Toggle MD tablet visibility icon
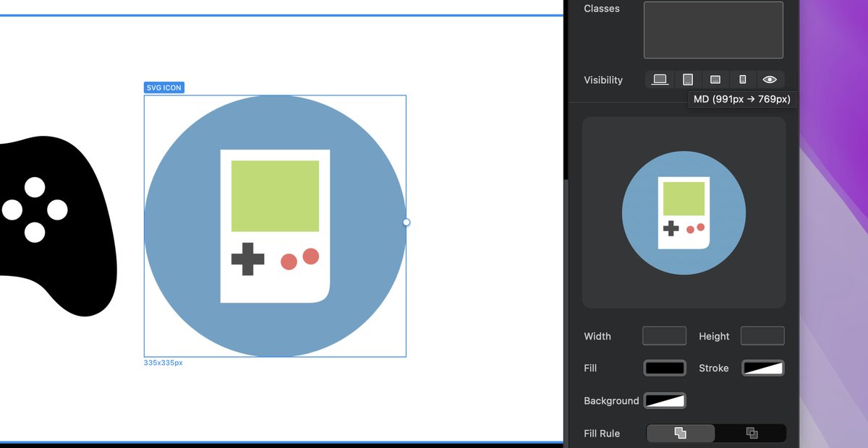The image size is (868, 448). pos(688,79)
